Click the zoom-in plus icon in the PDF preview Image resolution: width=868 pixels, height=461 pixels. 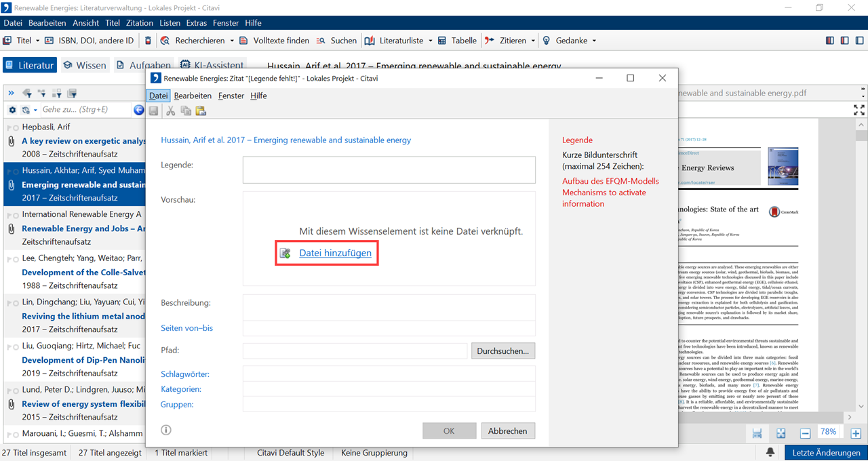tap(856, 433)
